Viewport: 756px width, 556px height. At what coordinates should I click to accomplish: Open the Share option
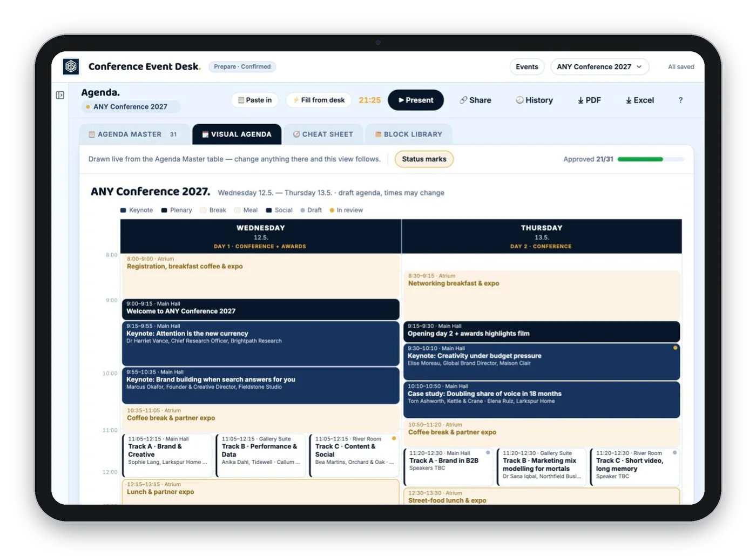pos(476,100)
